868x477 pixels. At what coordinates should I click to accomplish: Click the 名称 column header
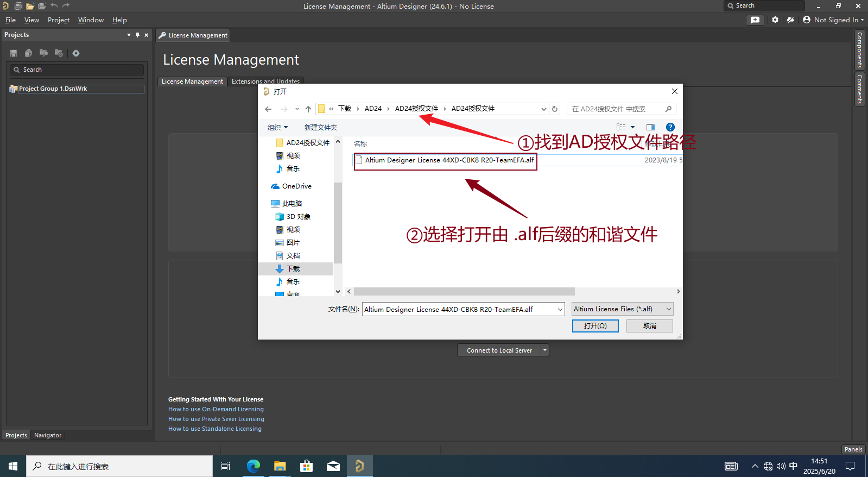pyautogui.click(x=360, y=143)
